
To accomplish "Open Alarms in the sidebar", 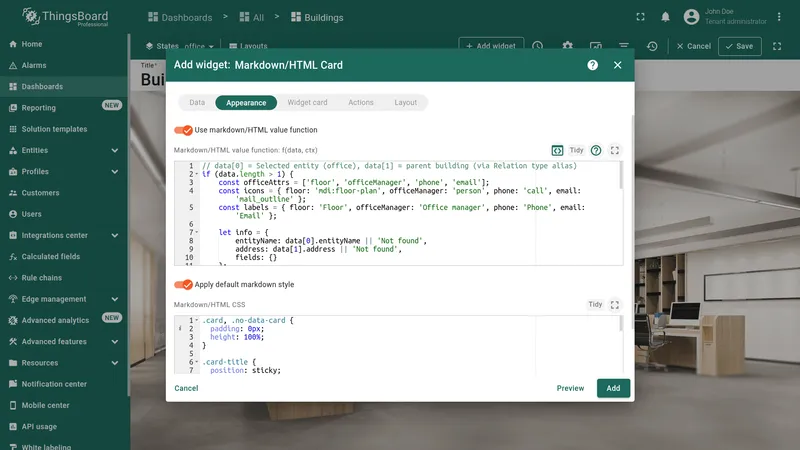I will point(64,65).
